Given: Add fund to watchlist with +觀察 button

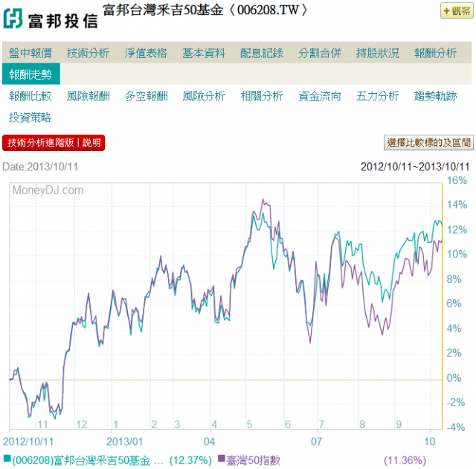Looking at the screenshot, I should (x=457, y=10).
